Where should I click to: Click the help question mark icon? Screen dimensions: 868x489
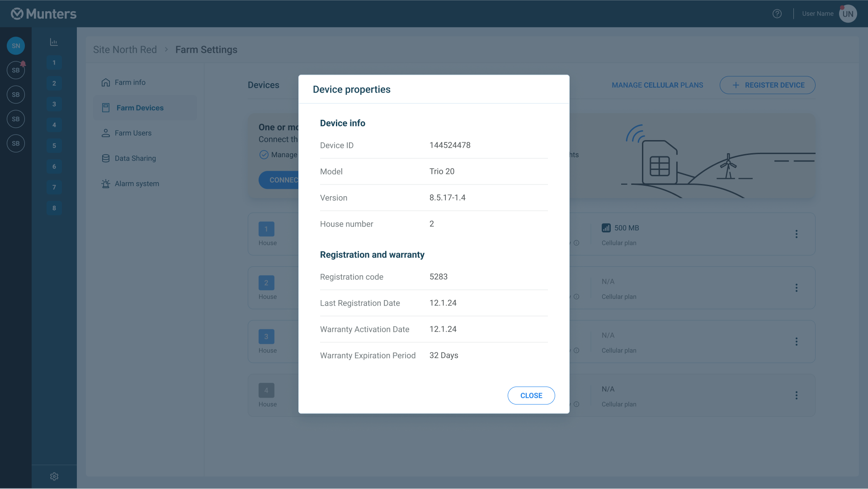pos(777,14)
